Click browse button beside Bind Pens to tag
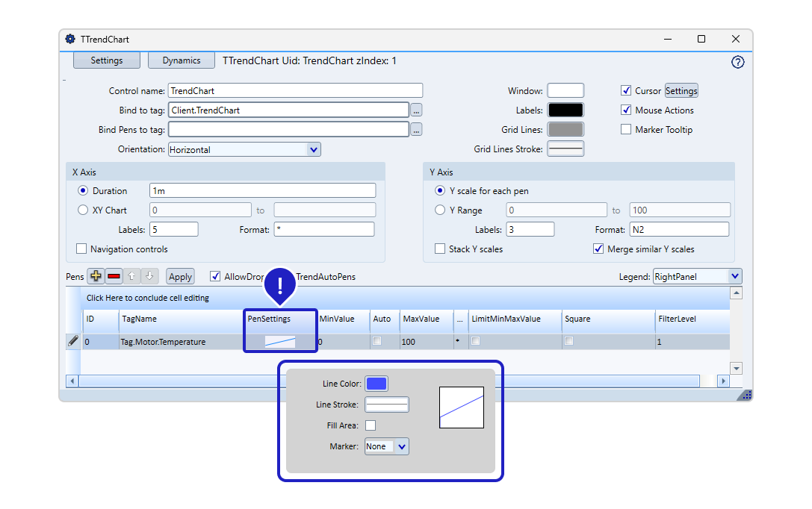Image resolution: width=812 pixels, height=509 pixels. (x=416, y=129)
